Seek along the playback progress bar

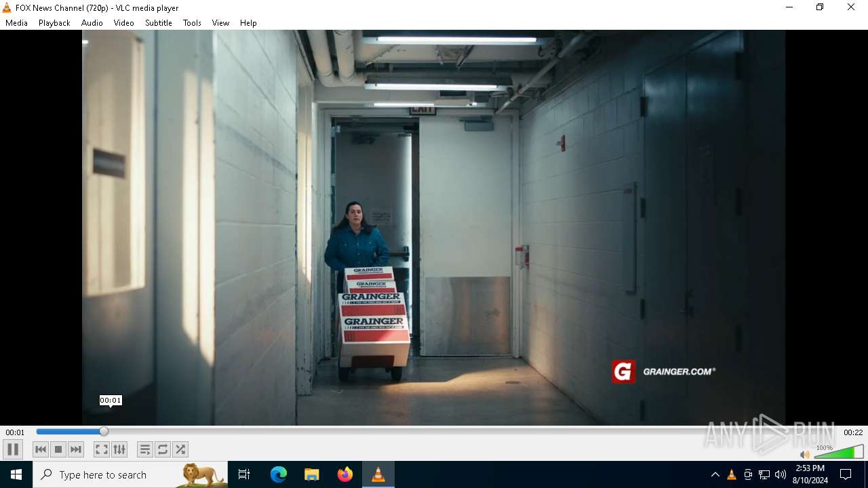(x=438, y=432)
